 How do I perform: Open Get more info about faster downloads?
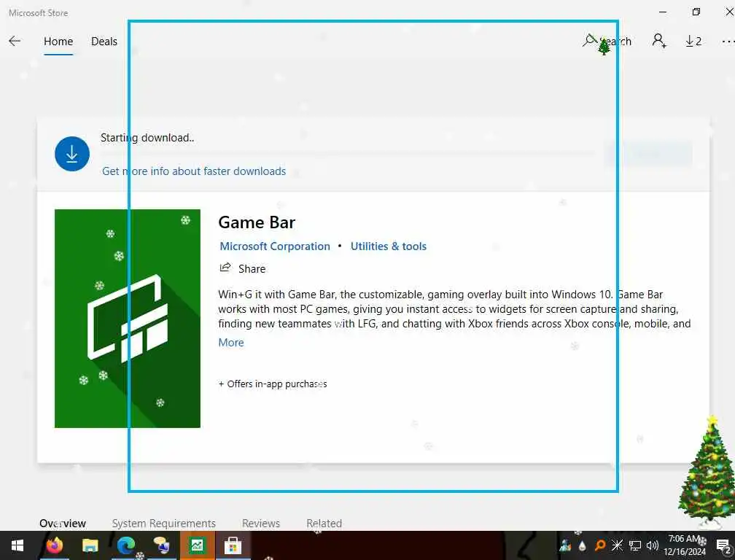tap(194, 171)
